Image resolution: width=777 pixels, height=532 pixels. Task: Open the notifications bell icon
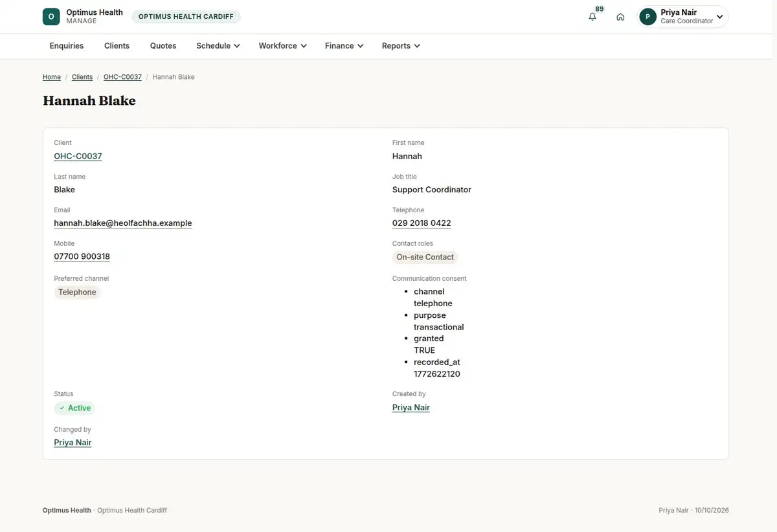coord(592,17)
